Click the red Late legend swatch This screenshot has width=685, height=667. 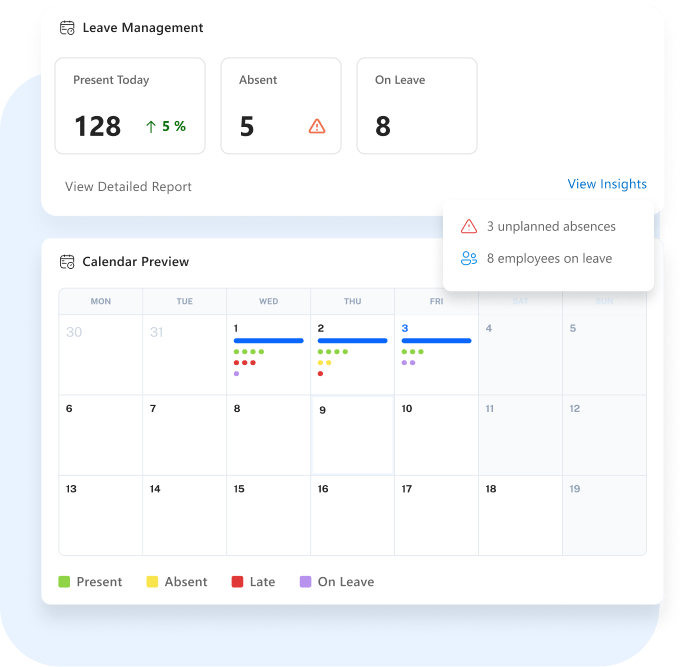click(x=237, y=582)
